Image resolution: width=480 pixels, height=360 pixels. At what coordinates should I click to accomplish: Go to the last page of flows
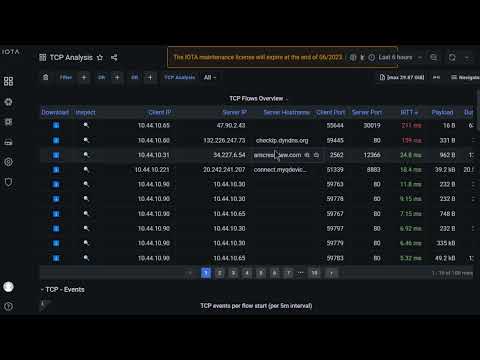pyautogui.click(x=314, y=273)
